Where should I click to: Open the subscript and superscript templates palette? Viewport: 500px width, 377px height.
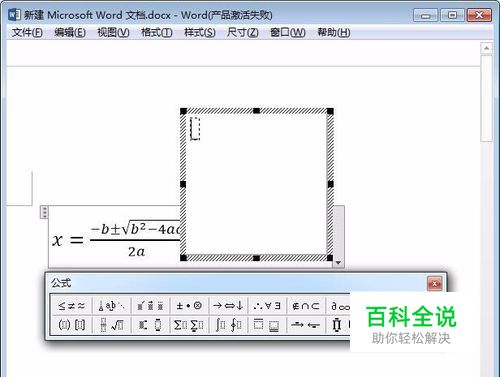150,325
